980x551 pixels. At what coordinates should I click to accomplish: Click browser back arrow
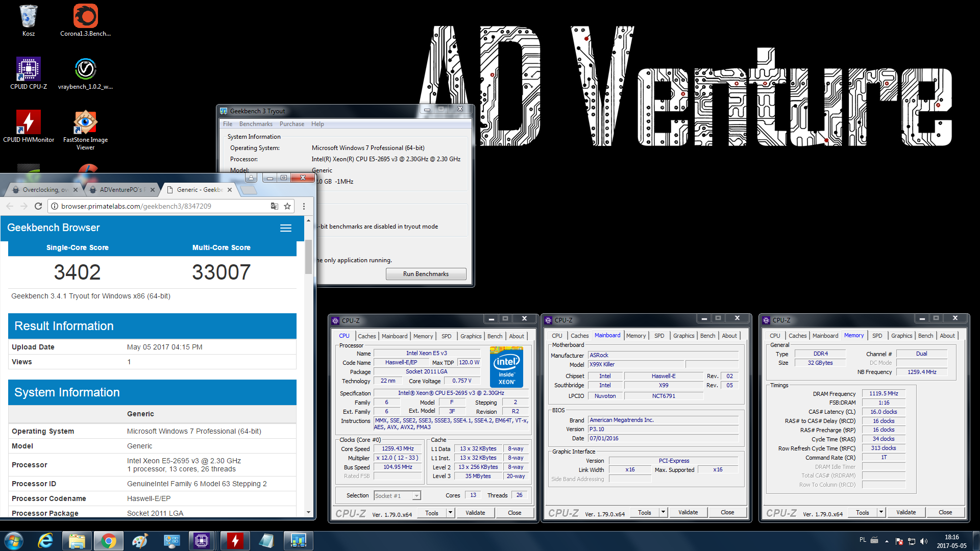tap(10, 206)
